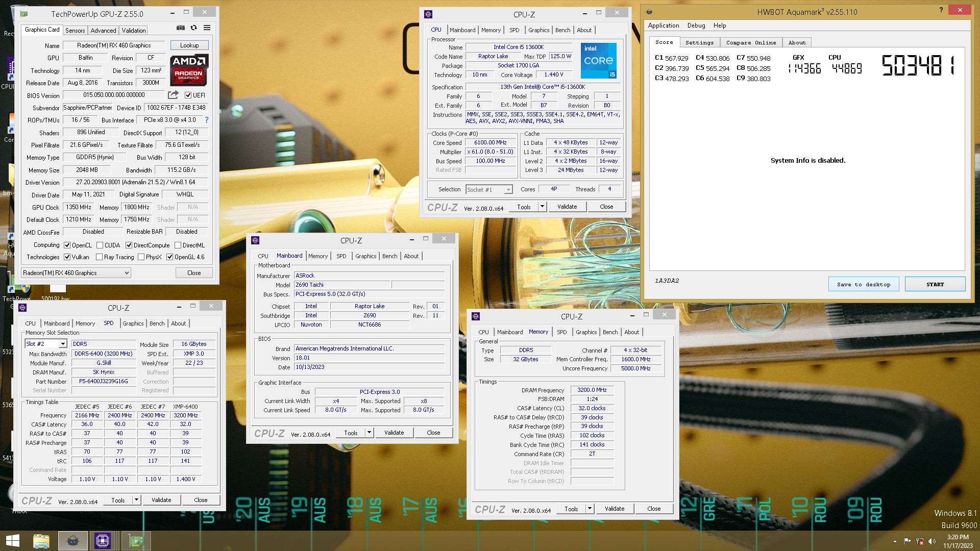Click the GPU Name field in GPU-Z

(114, 45)
